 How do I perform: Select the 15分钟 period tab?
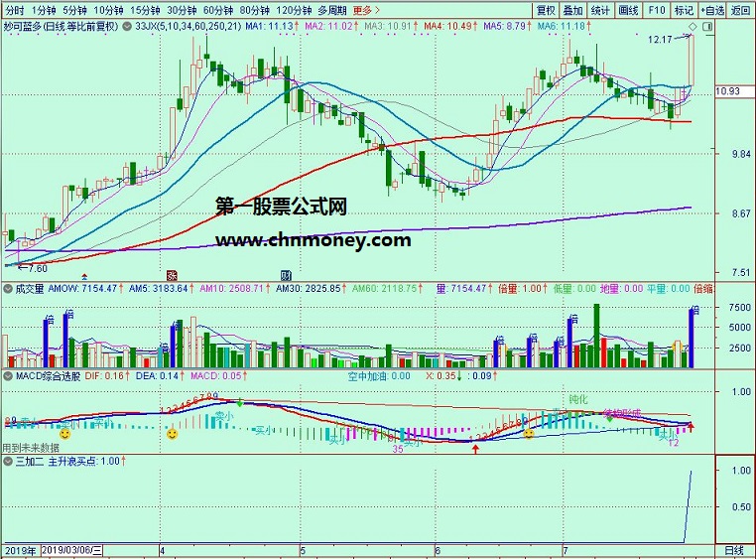pos(145,10)
